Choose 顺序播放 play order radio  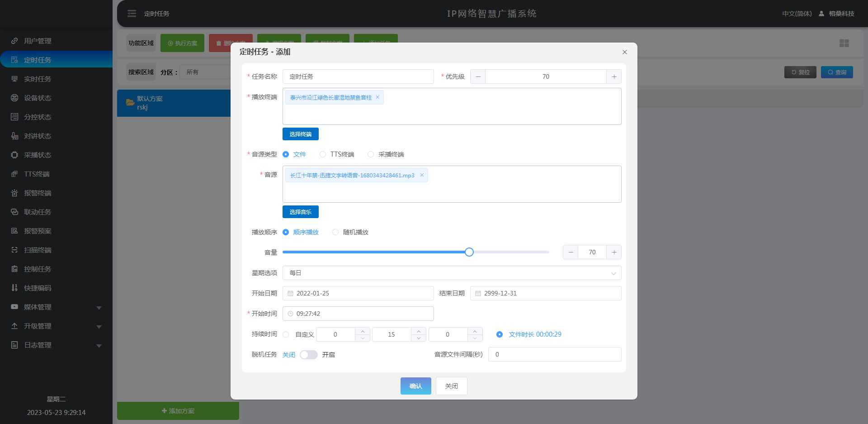click(286, 232)
